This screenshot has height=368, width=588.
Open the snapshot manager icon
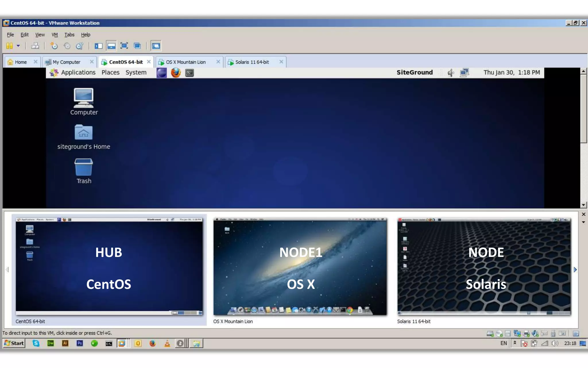[80, 46]
